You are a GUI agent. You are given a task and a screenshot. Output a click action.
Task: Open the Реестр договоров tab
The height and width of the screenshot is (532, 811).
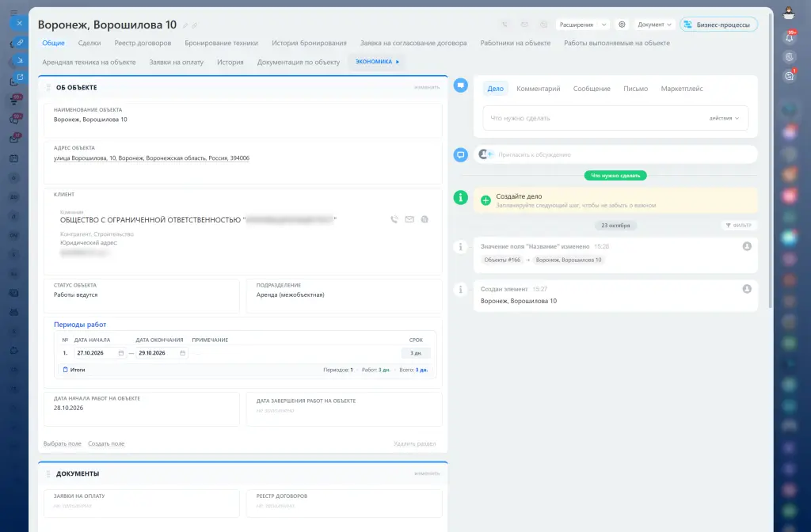[143, 43]
